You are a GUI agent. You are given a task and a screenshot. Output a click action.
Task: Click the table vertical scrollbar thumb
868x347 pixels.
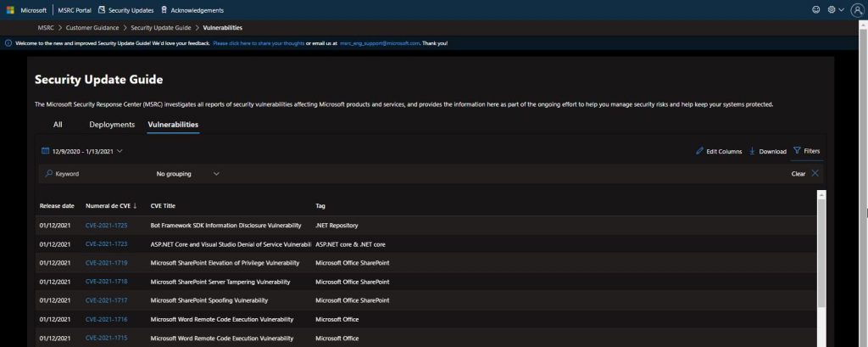point(821,254)
